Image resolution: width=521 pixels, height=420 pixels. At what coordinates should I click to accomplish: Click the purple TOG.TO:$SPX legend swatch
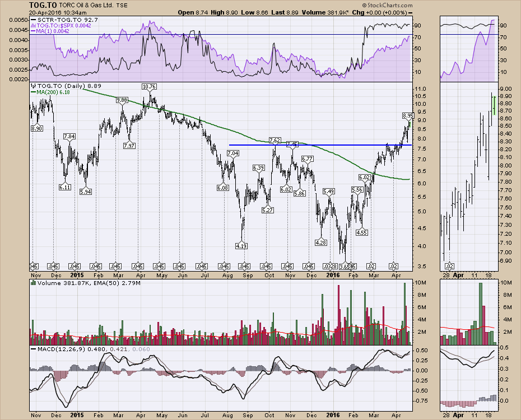click(x=34, y=26)
